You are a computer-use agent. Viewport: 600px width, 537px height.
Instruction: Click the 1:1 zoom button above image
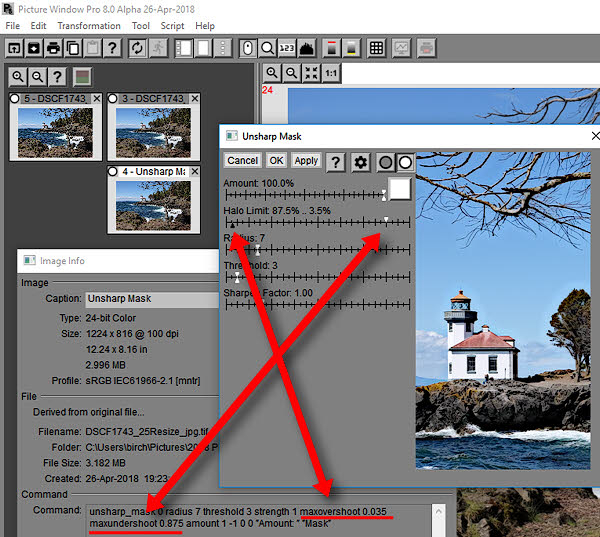point(331,73)
